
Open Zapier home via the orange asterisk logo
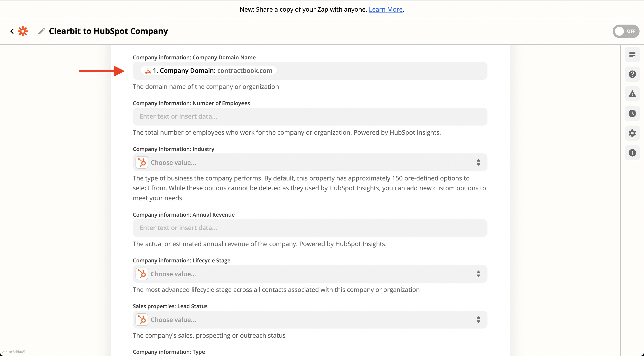point(23,31)
